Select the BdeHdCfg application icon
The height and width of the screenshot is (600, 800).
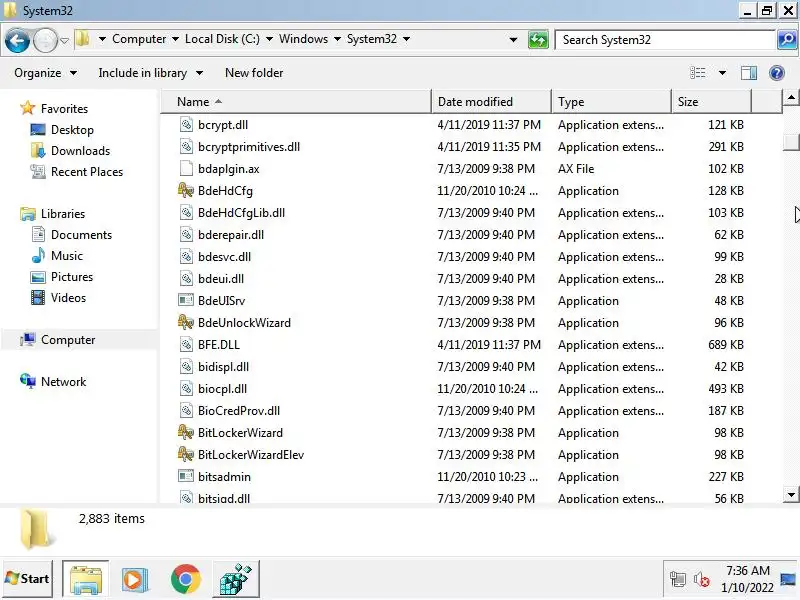pos(186,191)
